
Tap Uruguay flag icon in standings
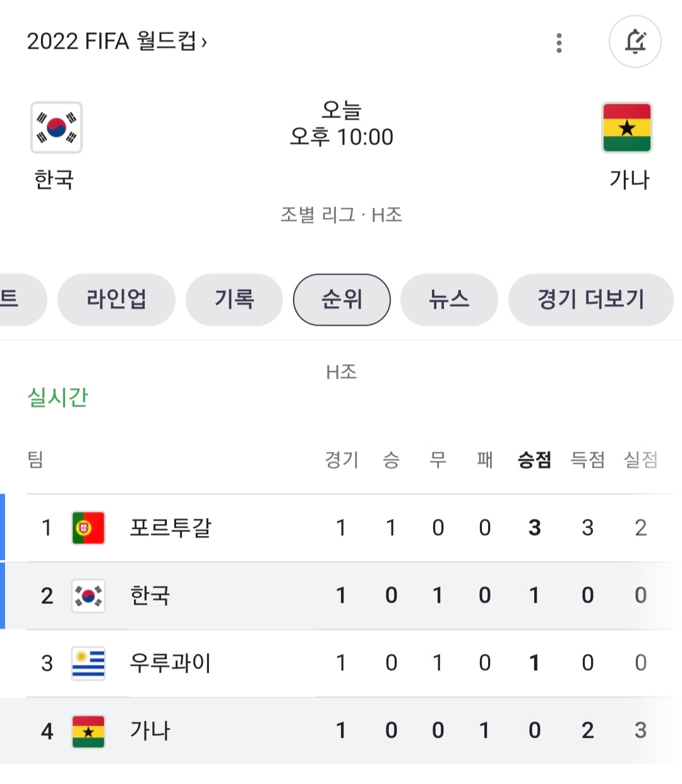[x=88, y=663]
